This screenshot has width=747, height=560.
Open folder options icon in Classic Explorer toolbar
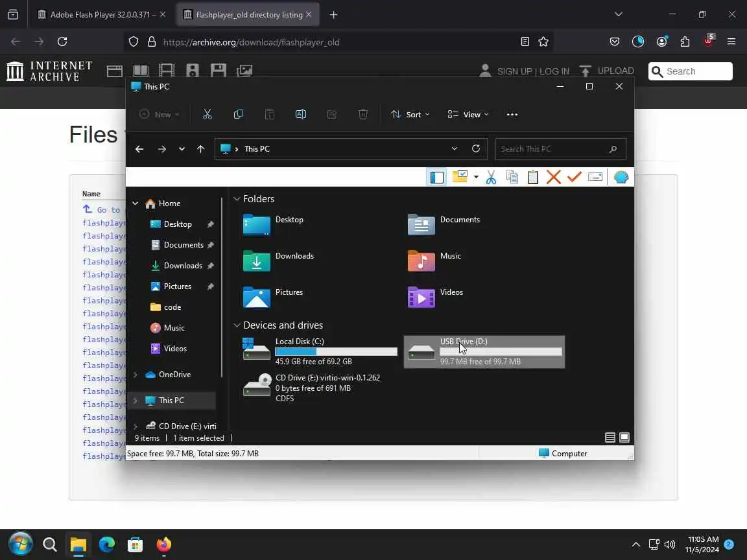(x=460, y=177)
